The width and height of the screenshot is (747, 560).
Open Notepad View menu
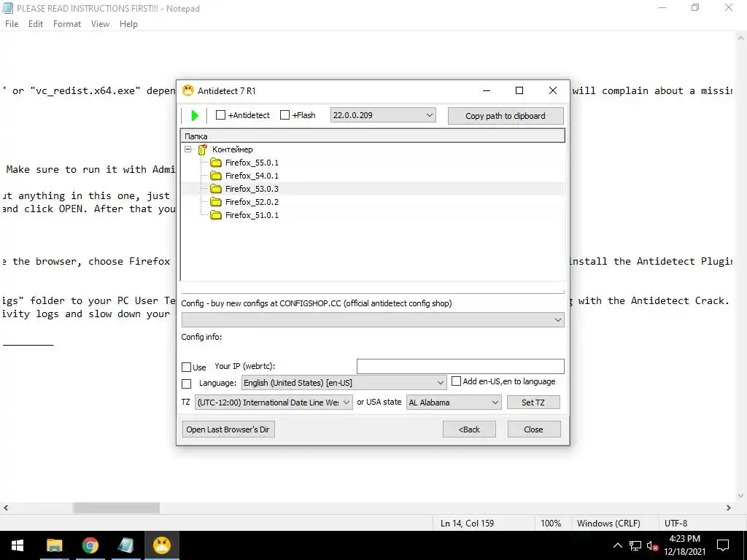coord(100,24)
